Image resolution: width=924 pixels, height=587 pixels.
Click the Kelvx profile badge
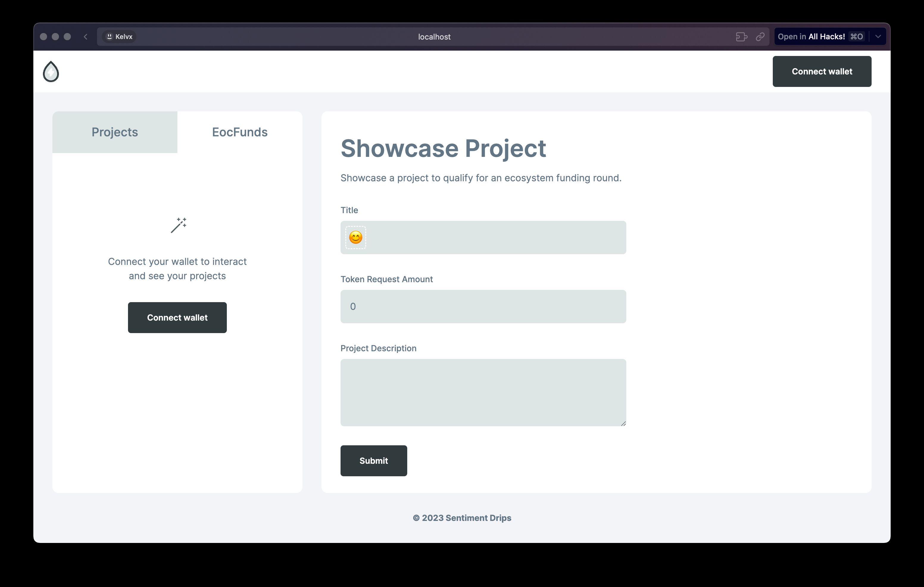pyautogui.click(x=119, y=37)
